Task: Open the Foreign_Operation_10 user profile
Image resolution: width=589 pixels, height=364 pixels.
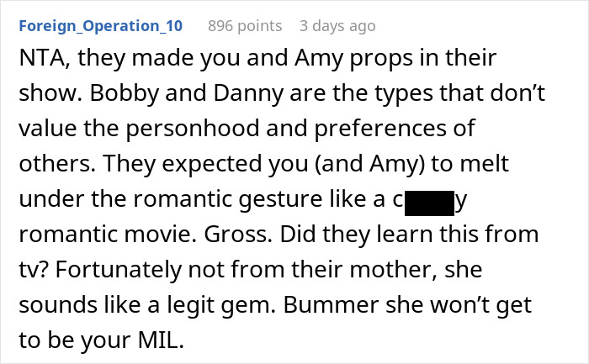Action: click(99, 26)
